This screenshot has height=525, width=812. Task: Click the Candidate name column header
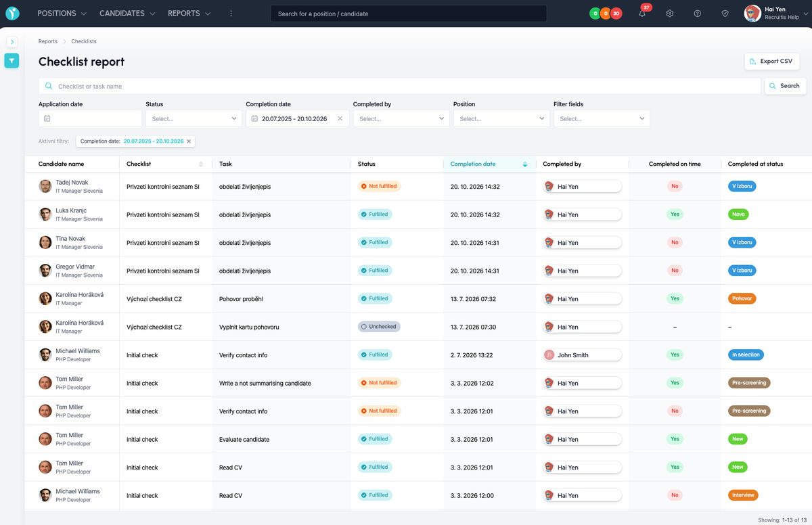61,164
